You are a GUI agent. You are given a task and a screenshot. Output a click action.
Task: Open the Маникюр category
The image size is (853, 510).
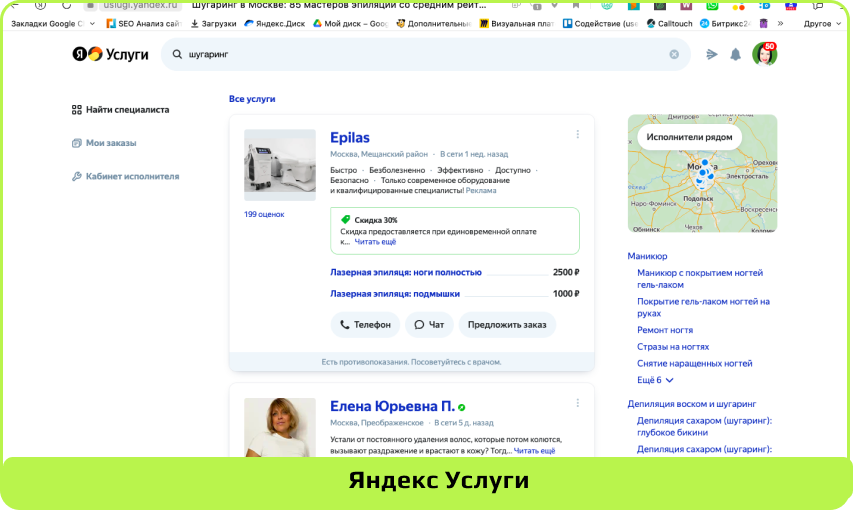pyautogui.click(x=647, y=256)
